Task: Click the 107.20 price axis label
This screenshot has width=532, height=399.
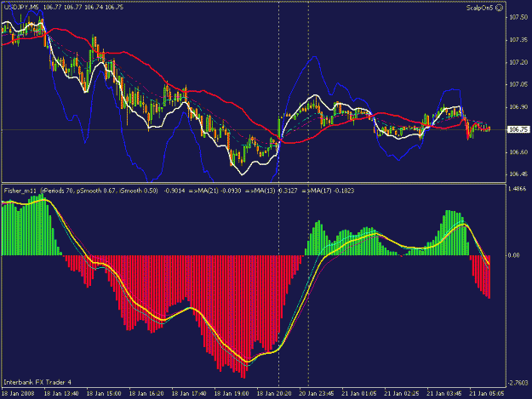Action: [518, 62]
